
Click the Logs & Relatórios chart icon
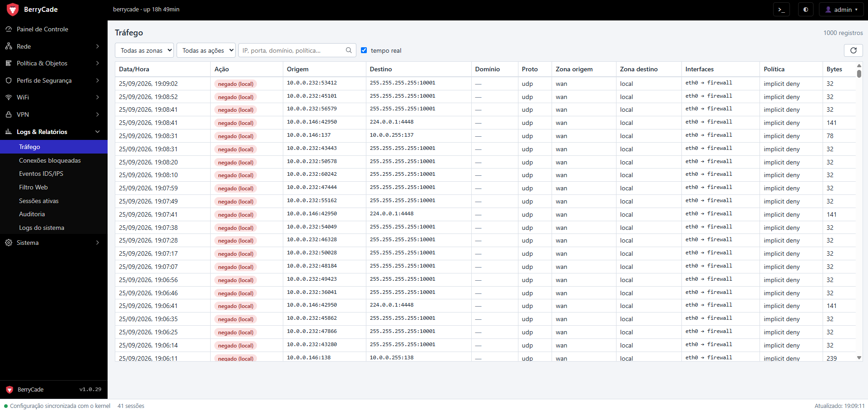tap(9, 132)
